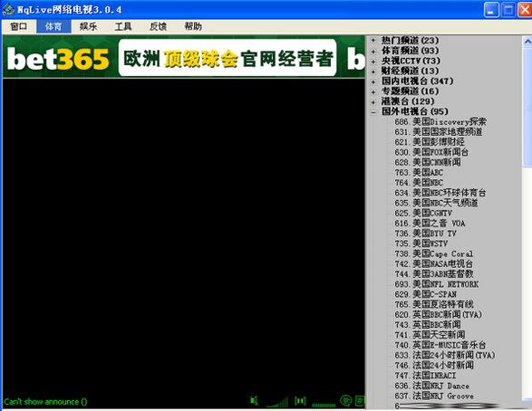Expand the 体育频道 (93) category
The image size is (532, 411).
pos(373,51)
